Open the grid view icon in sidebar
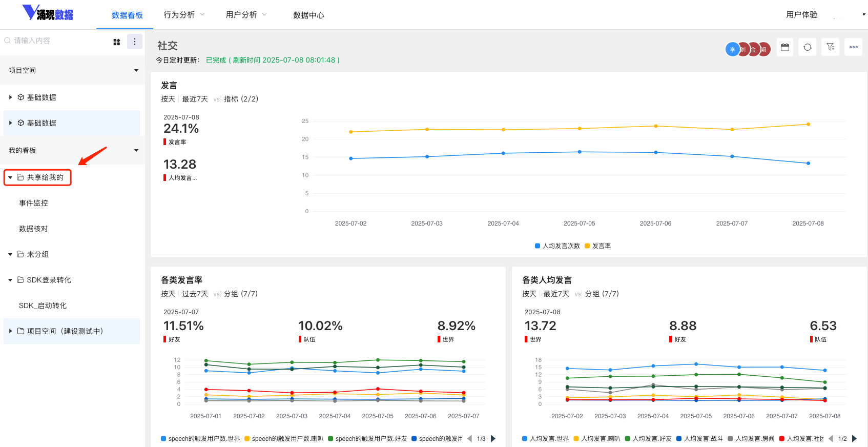The image size is (868, 447). click(x=117, y=42)
